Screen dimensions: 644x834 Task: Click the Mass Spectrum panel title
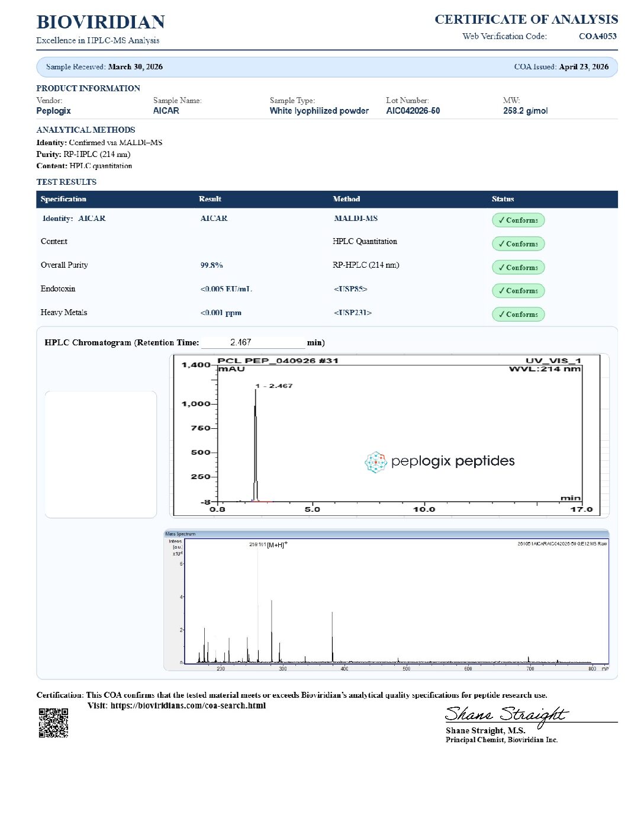pos(181,534)
